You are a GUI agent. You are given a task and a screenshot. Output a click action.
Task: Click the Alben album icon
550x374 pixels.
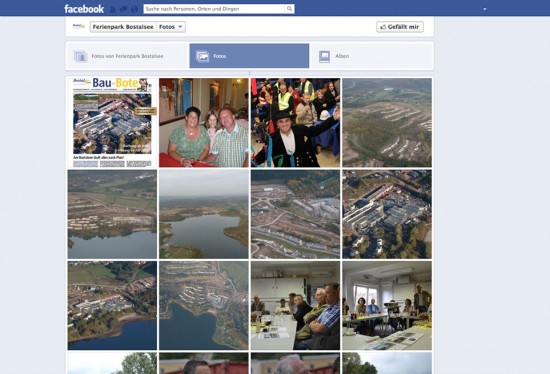pyautogui.click(x=324, y=56)
